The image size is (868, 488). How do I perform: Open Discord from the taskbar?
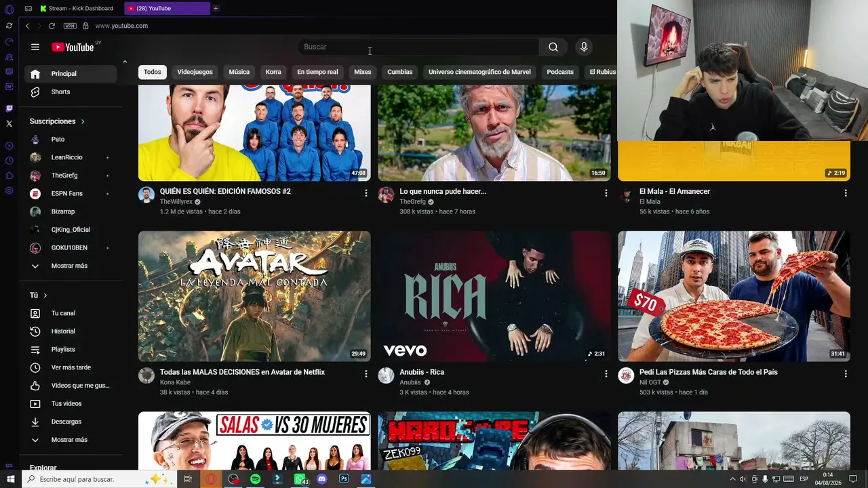click(322, 479)
